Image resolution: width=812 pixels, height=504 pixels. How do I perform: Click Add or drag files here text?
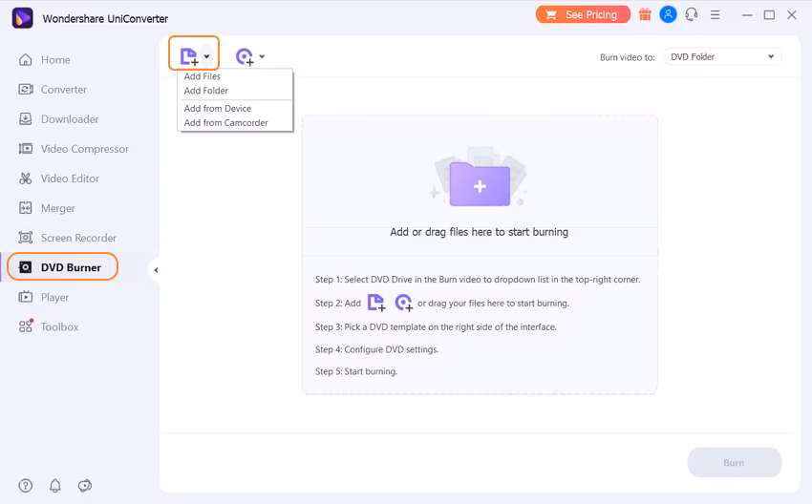(x=479, y=232)
